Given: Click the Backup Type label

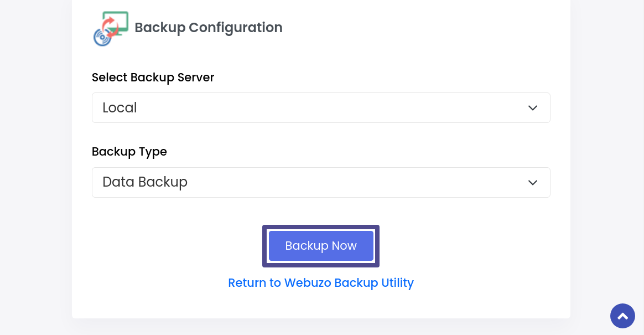Looking at the screenshot, I should click(x=129, y=152).
